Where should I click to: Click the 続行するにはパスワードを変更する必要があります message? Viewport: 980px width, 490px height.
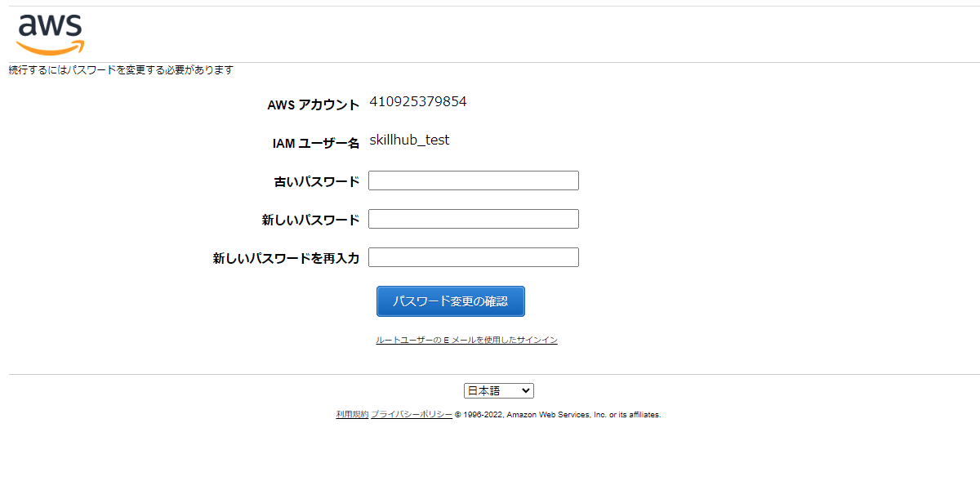[121, 70]
